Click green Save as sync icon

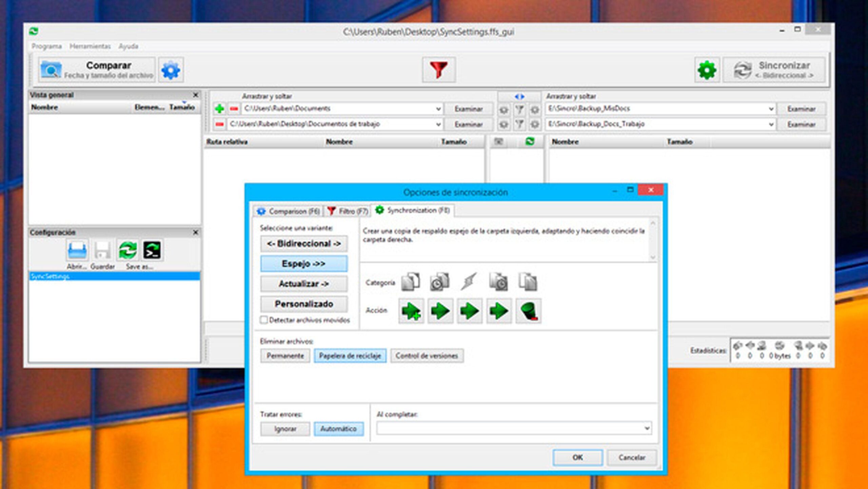click(x=128, y=250)
